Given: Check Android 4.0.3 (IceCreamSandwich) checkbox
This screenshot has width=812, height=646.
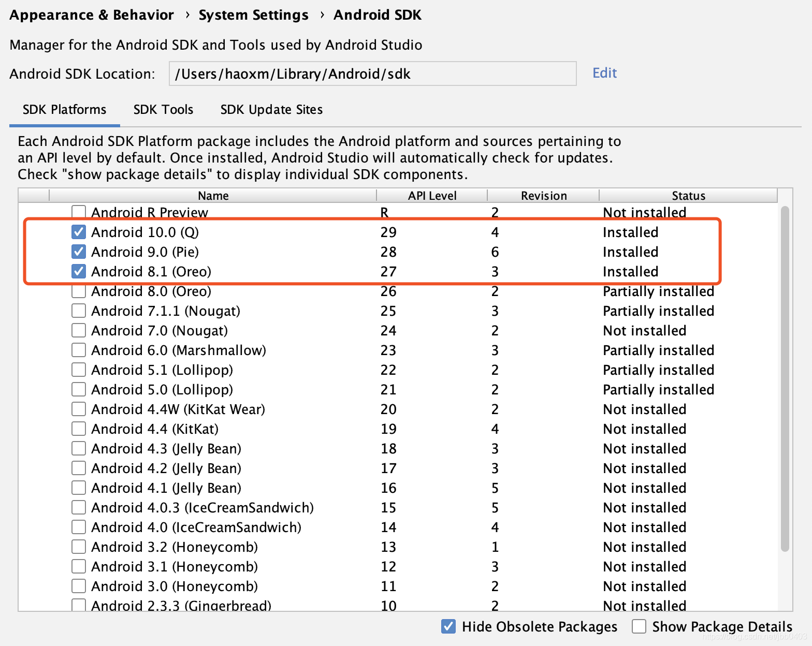Looking at the screenshot, I should point(79,507).
